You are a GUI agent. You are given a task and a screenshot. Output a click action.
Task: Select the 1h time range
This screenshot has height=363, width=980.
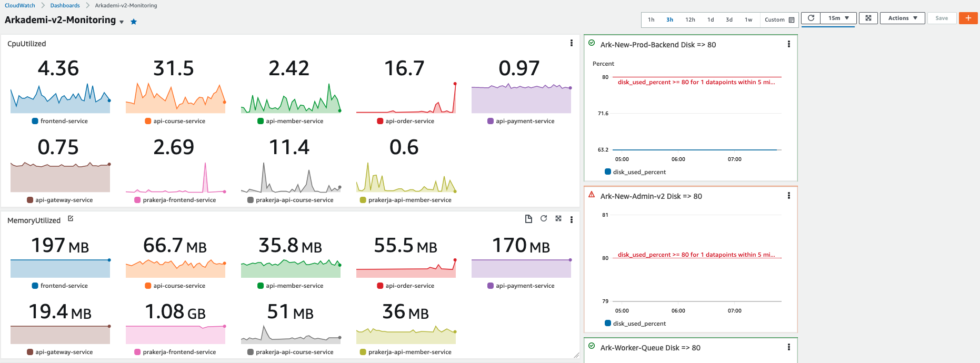click(x=651, y=20)
